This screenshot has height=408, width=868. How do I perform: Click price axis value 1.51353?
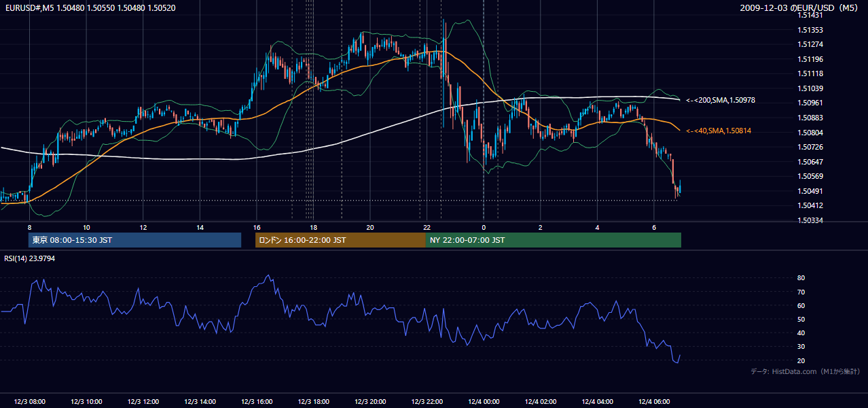pyautogui.click(x=810, y=30)
